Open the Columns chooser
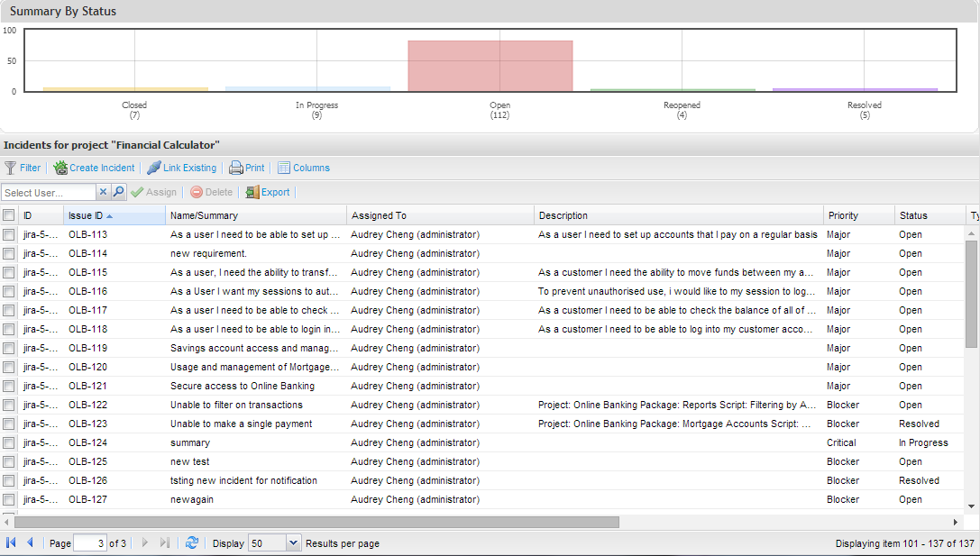This screenshot has width=980, height=556. tap(303, 168)
